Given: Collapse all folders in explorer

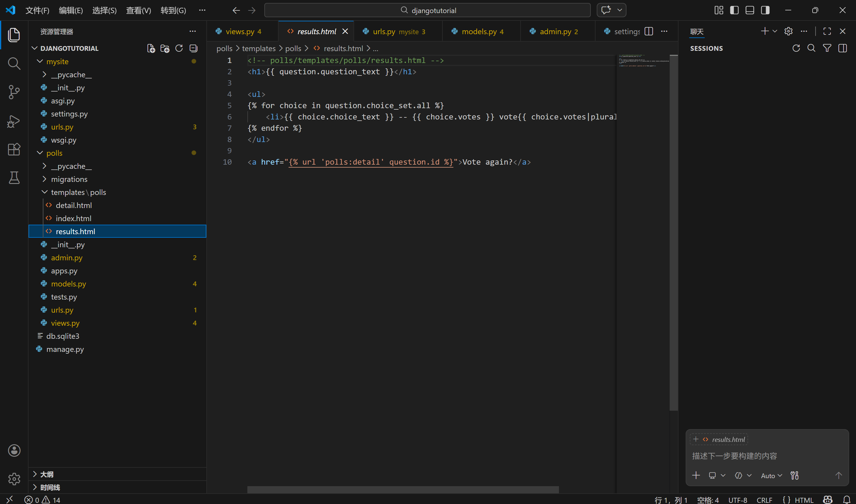Looking at the screenshot, I should coord(193,48).
